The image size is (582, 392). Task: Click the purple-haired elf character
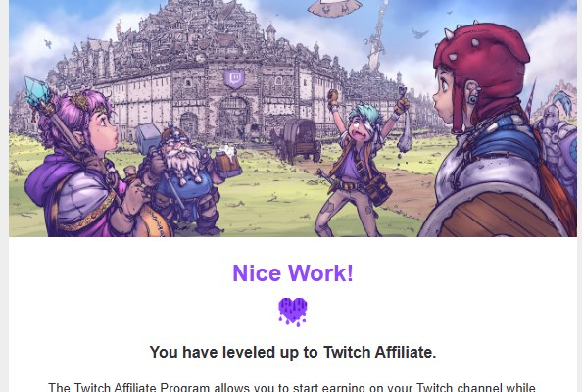(x=79, y=164)
